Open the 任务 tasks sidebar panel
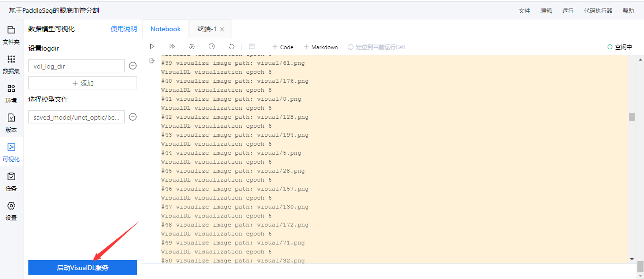Screen dimensions: 644x279 (x=11, y=182)
